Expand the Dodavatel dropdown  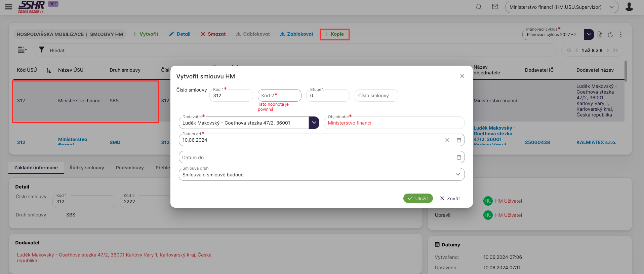(x=314, y=123)
